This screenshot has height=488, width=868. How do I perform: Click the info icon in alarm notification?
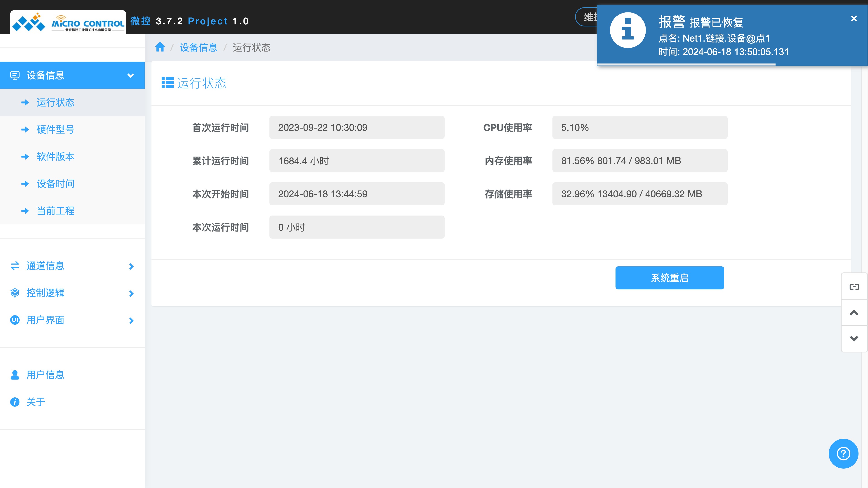[x=627, y=30]
